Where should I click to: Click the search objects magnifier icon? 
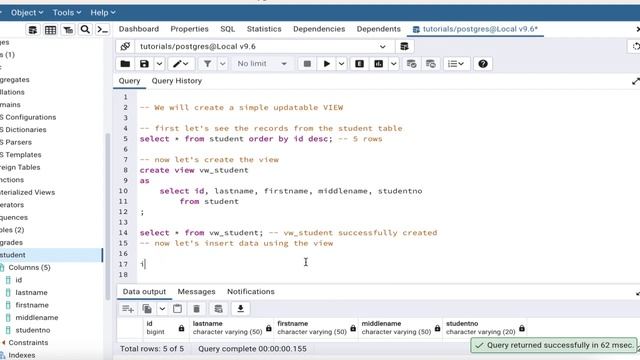(85, 30)
